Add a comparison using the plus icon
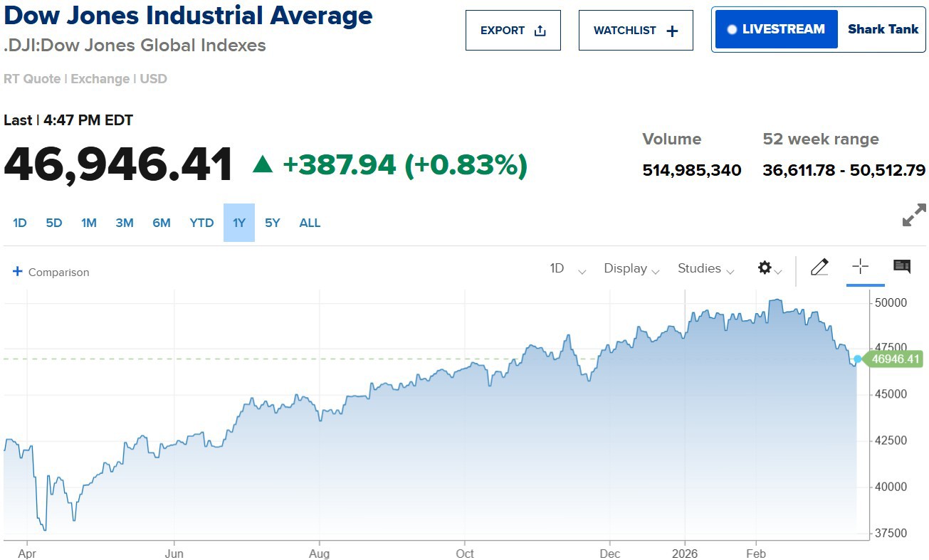The height and width of the screenshot is (560, 929). (x=17, y=271)
